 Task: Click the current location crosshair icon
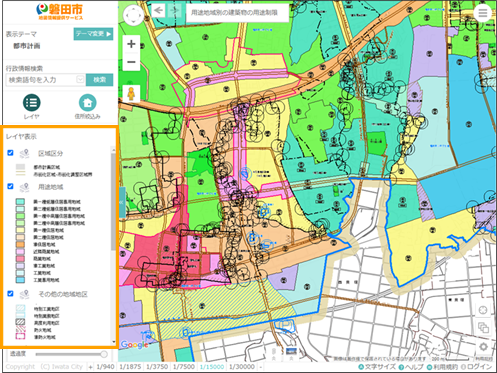483,310
